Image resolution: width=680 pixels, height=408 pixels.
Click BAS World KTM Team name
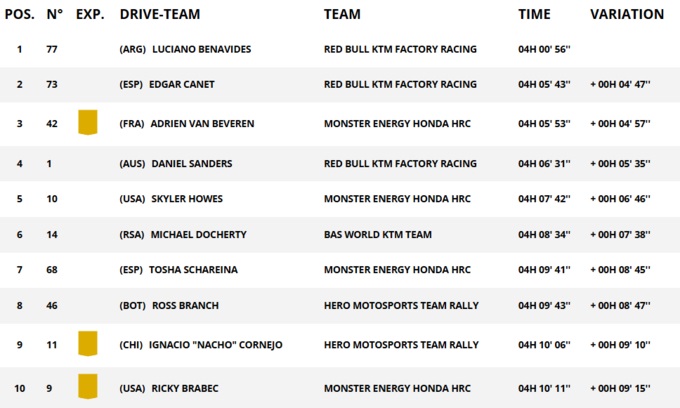378,234
